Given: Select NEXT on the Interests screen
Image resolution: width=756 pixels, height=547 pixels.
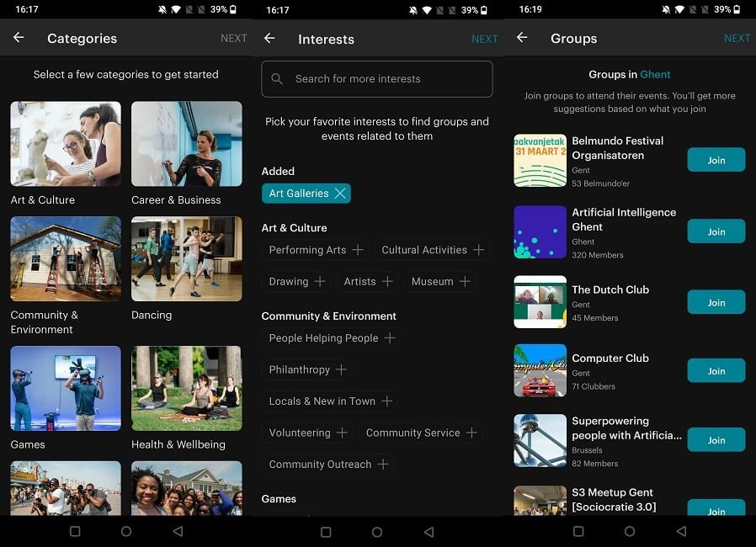Looking at the screenshot, I should (484, 38).
